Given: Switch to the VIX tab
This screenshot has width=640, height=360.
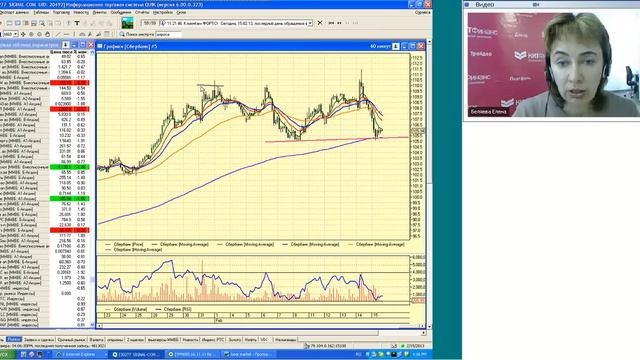Looking at the screenshot, I should pos(264,339).
